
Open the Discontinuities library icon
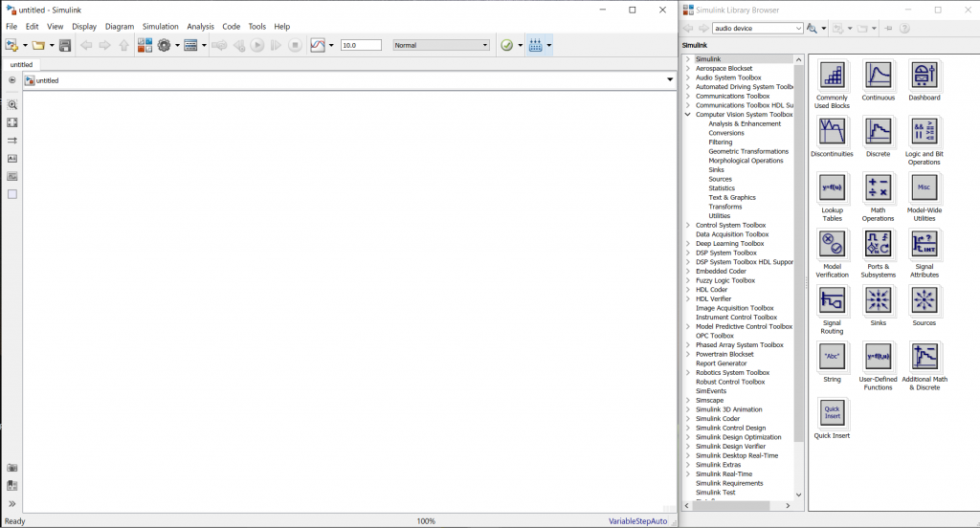[x=832, y=132]
